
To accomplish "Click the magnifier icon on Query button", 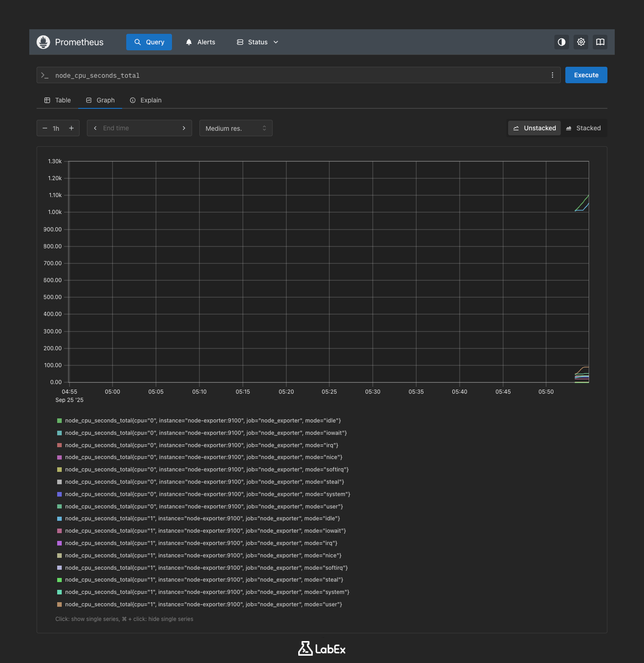I will (x=138, y=42).
